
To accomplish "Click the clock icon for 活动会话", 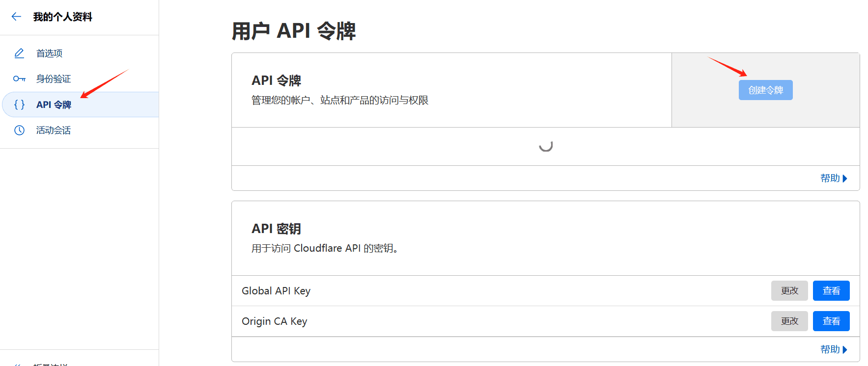I will (19, 130).
